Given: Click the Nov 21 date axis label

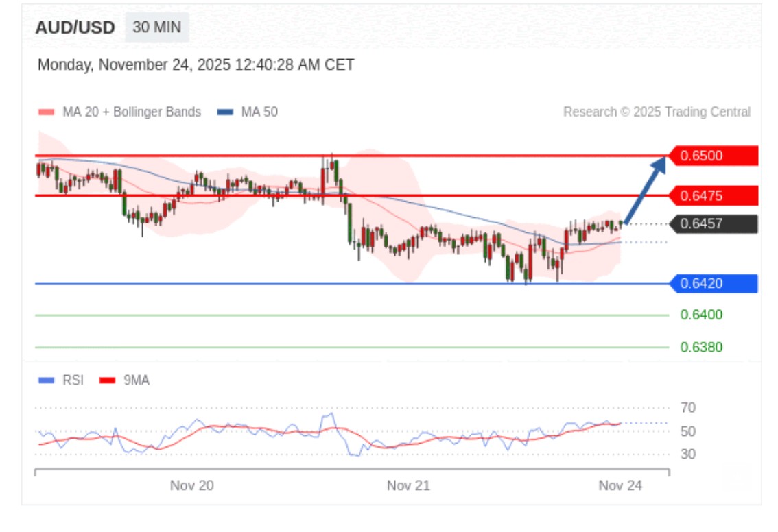Looking at the screenshot, I should tap(408, 485).
